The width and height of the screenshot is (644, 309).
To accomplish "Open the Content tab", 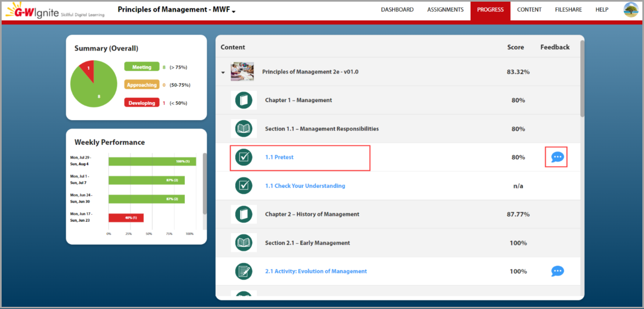I will (529, 10).
